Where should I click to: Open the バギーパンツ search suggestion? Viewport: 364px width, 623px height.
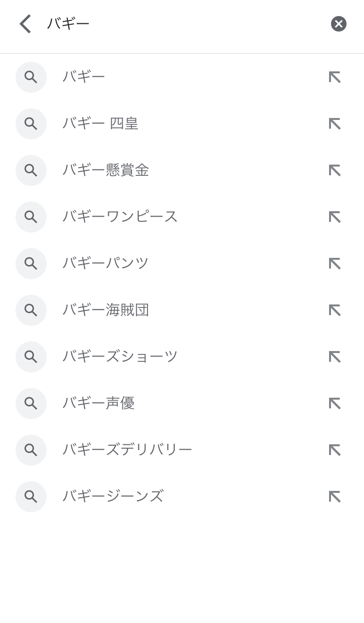pyautogui.click(x=106, y=264)
